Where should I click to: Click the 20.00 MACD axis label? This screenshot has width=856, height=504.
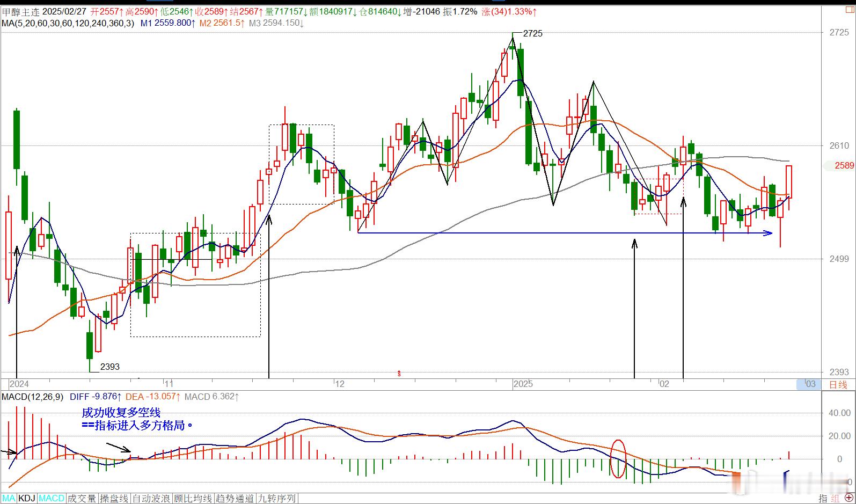(x=840, y=436)
